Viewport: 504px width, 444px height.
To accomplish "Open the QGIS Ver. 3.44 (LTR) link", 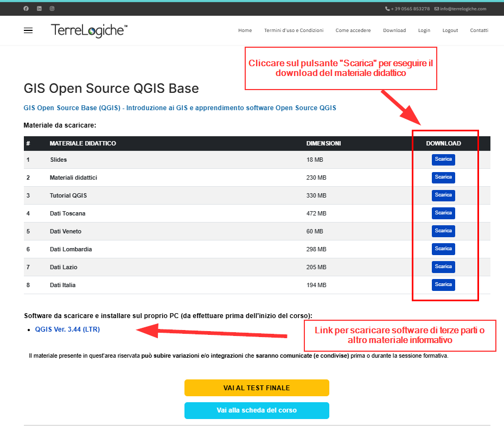I will coord(67,329).
